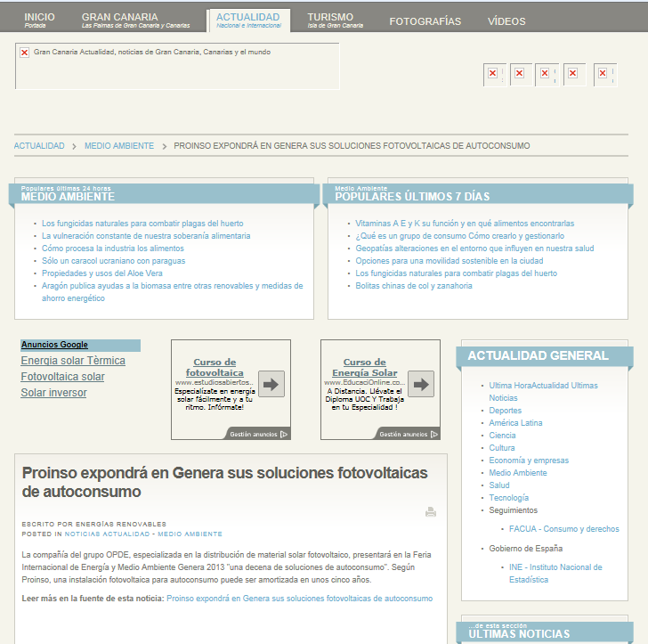Viewport: 648px width, 644px height.
Task: Open 'INE - Instituto Nacional de Estadística' link
Action: (555, 574)
